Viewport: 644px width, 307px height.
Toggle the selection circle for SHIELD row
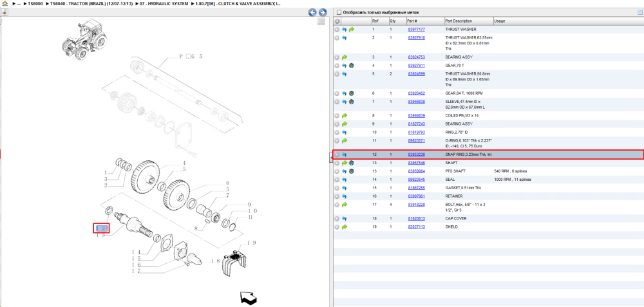[337, 227]
